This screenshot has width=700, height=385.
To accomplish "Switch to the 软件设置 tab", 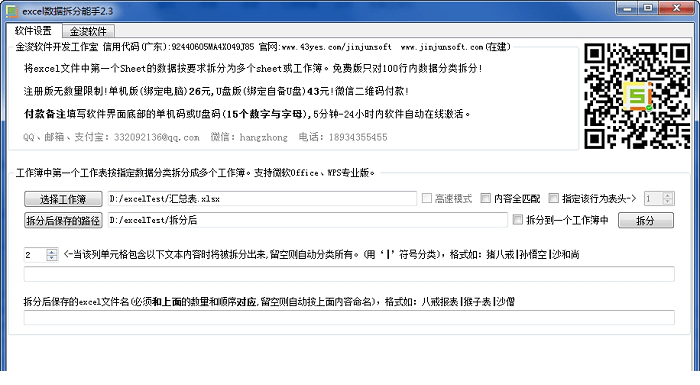I will [33, 31].
